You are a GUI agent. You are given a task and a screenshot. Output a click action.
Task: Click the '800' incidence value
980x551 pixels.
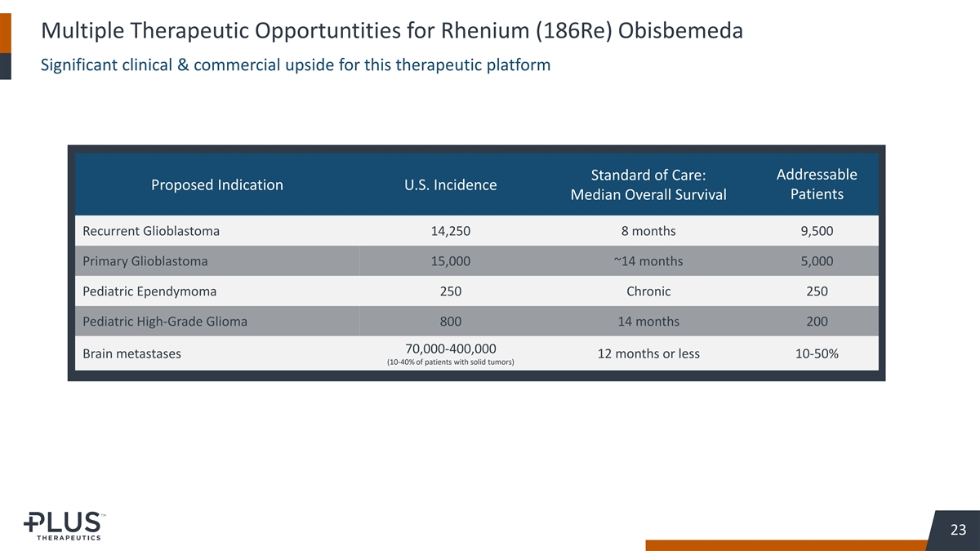click(450, 322)
